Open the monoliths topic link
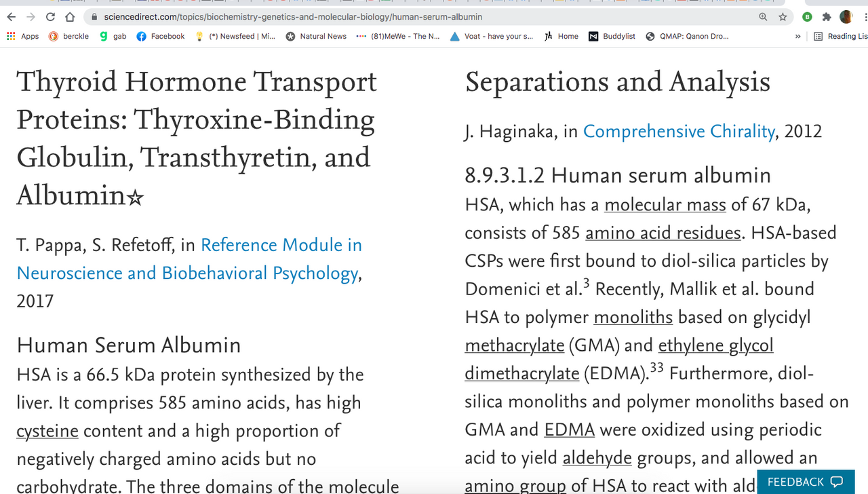The height and width of the screenshot is (494, 868). pyautogui.click(x=633, y=317)
